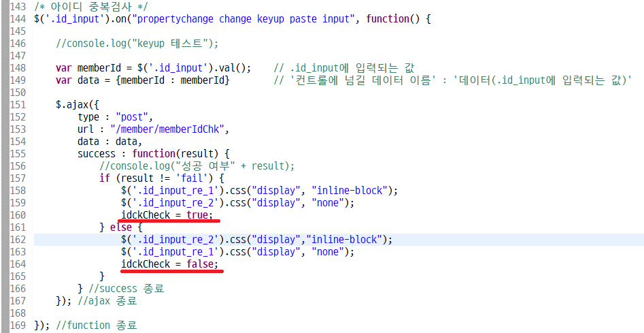Image resolution: width=644 pixels, height=333 pixels.
Task: Click 'var data = {memberId : memberId}'
Action: (143, 80)
